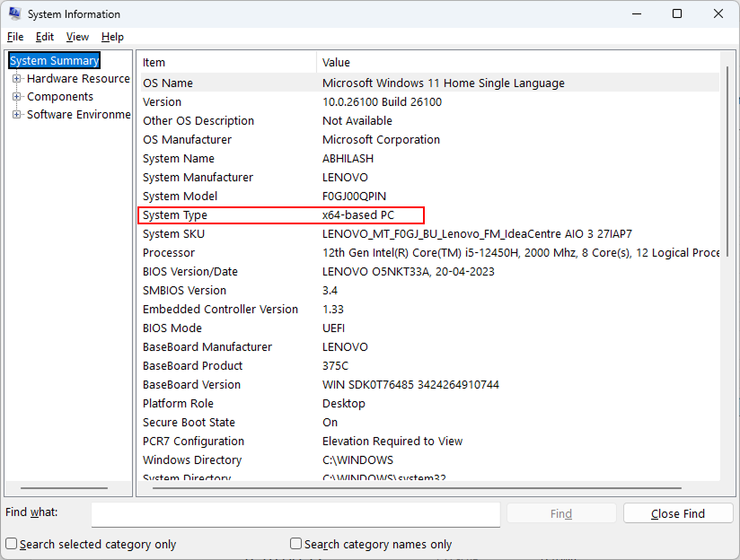Close the System Information window

point(718,13)
